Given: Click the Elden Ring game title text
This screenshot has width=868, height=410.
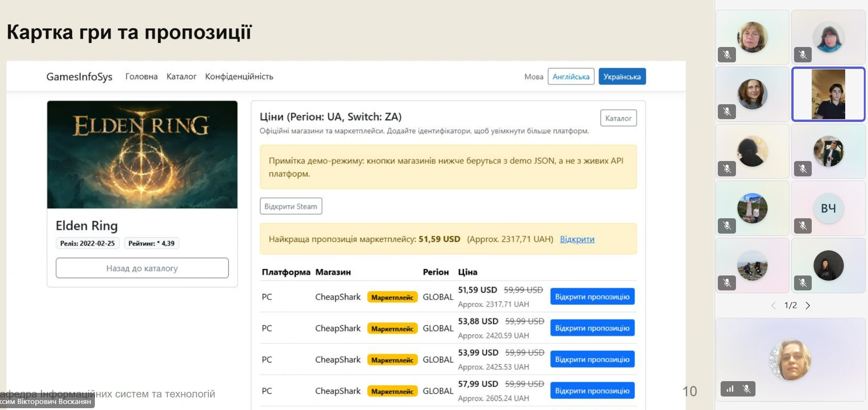Looking at the screenshot, I should [87, 226].
